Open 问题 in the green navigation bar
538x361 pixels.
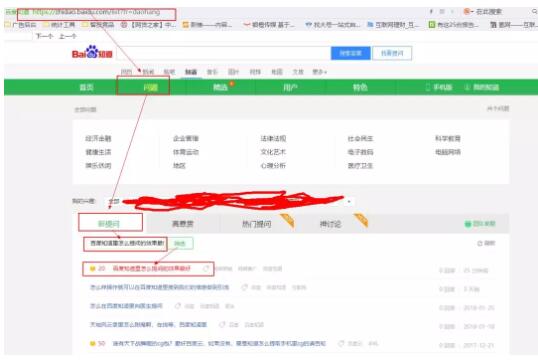151,88
